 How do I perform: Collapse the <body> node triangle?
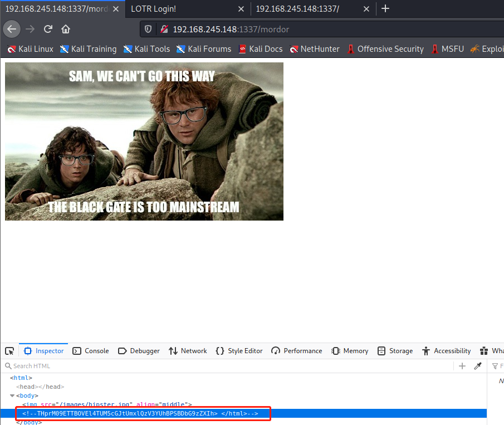[x=12, y=395]
